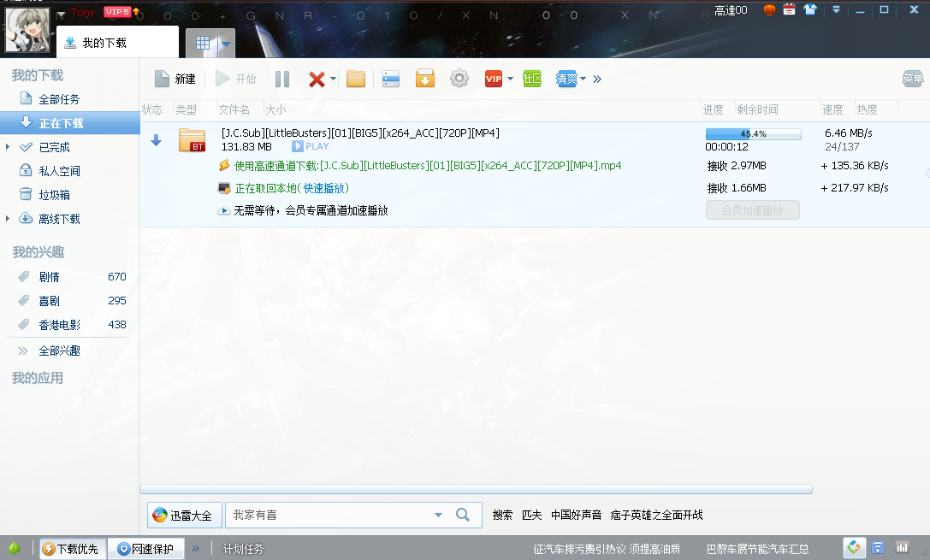Toggle 网速保护 speed protection mode

pyautogui.click(x=145, y=549)
